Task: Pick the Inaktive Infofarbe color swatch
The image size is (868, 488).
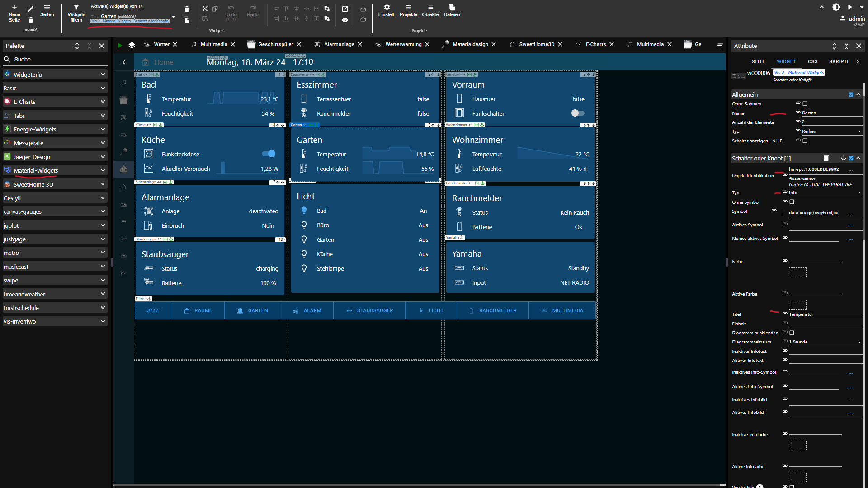Action: [x=797, y=446]
